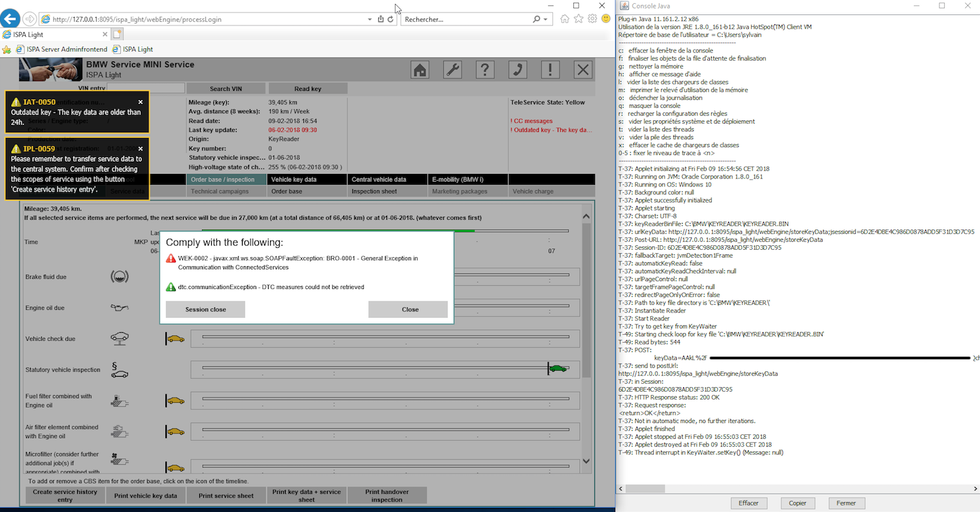Switch to Order base / inspection tab

point(226,179)
